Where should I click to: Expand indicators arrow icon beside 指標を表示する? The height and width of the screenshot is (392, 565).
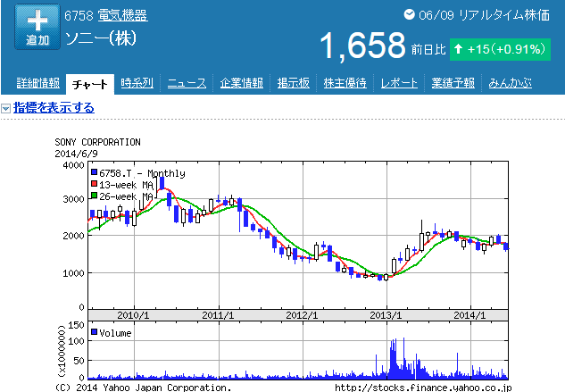[5, 108]
